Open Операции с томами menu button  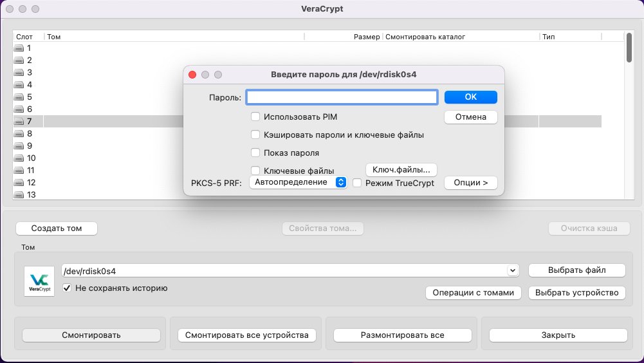(473, 293)
